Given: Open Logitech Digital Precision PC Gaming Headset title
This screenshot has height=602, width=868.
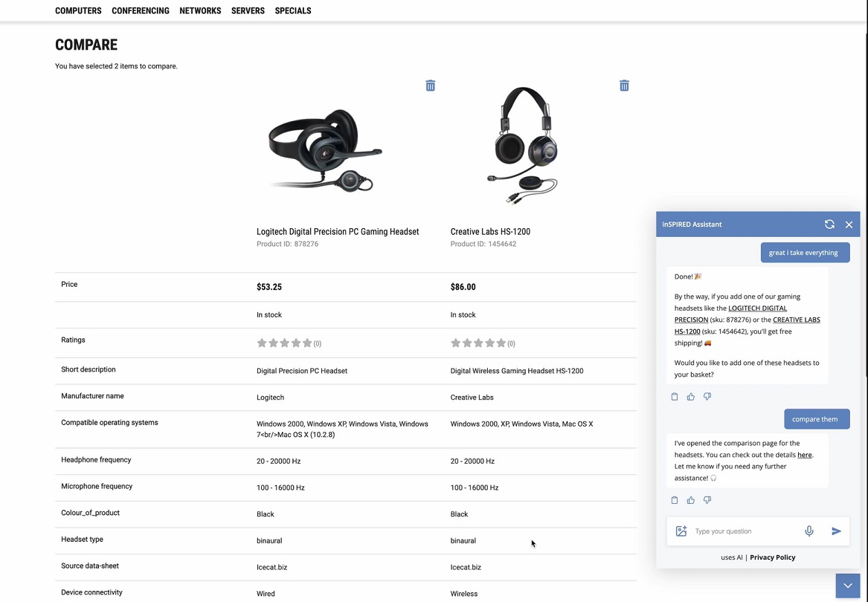Looking at the screenshot, I should coord(338,232).
